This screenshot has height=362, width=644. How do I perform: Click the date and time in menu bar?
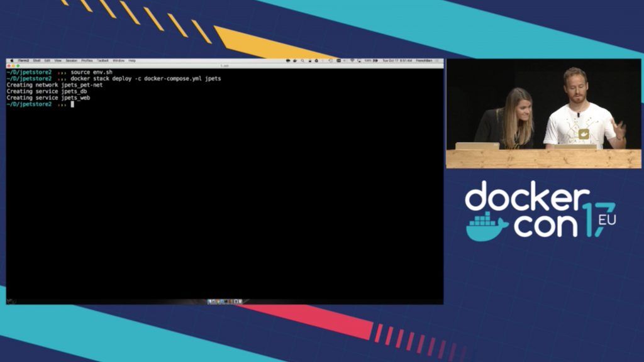(397, 61)
